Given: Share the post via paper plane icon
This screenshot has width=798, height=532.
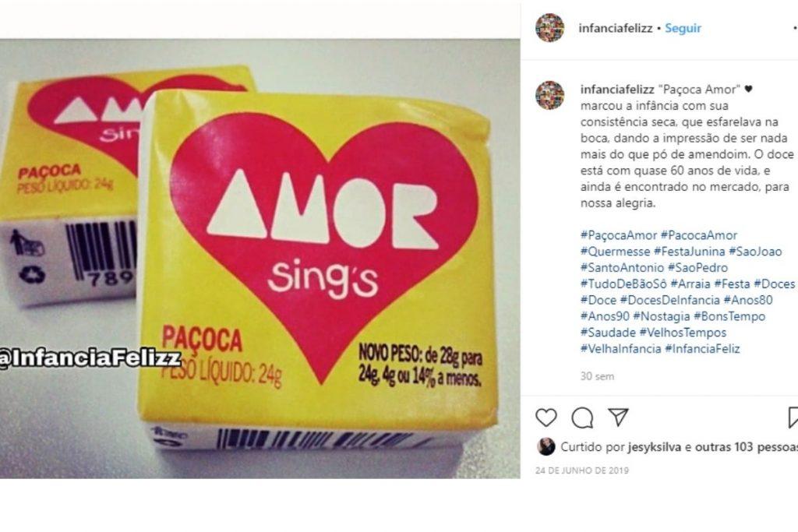Looking at the screenshot, I should [618, 417].
